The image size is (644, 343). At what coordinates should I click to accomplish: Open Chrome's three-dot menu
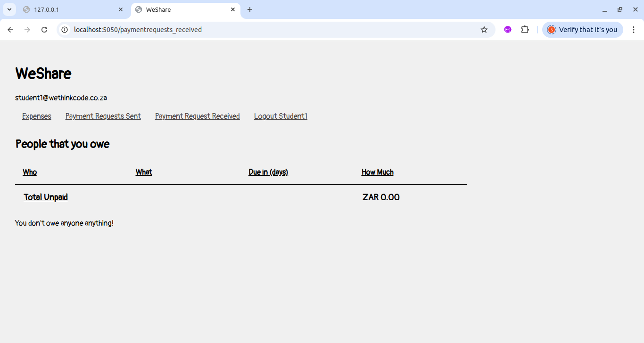tap(634, 29)
